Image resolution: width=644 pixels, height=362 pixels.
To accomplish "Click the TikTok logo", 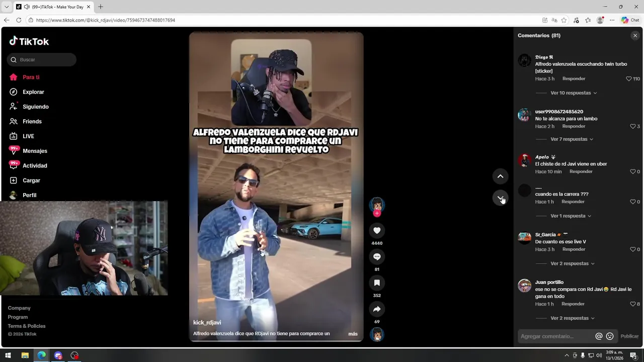I will click(29, 41).
